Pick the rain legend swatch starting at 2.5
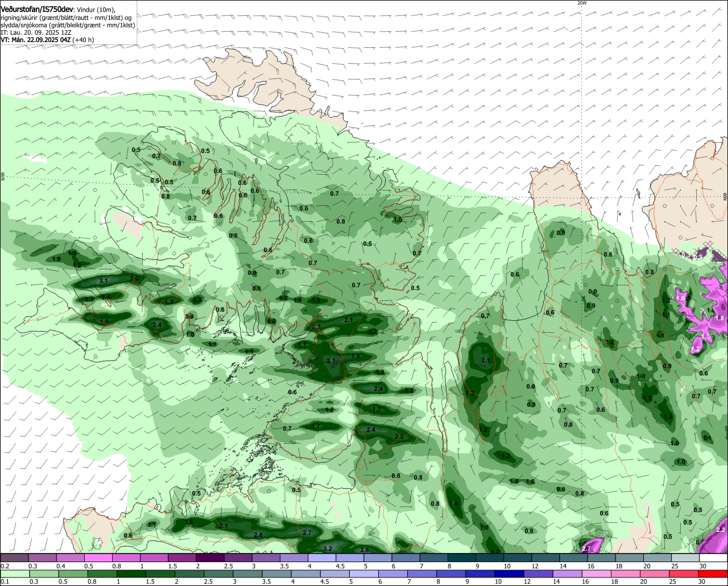Viewport: 728px width, 586px height. coord(219,574)
